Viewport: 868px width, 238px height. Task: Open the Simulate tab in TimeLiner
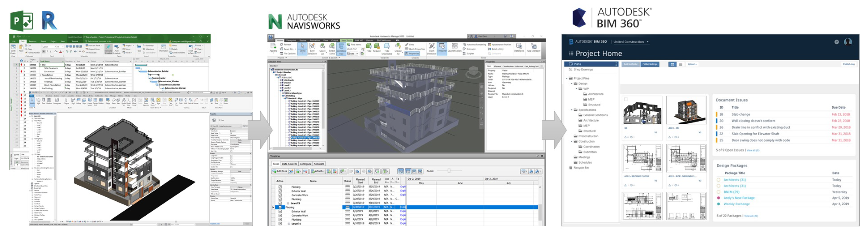coord(319,164)
